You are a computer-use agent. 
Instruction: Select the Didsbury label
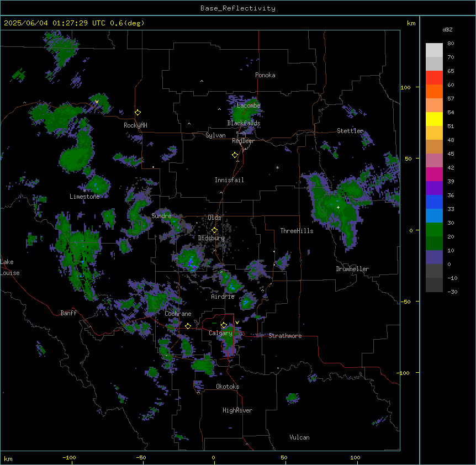pos(211,238)
